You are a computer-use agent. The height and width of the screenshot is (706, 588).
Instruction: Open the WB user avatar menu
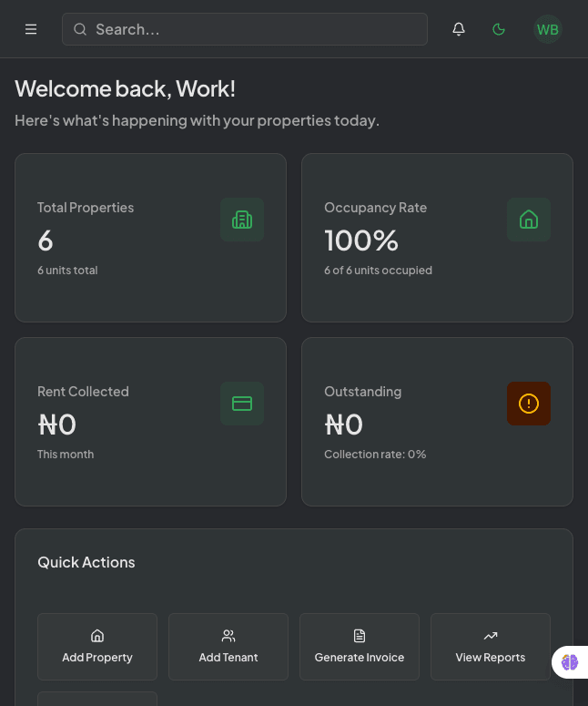pos(548,29)
